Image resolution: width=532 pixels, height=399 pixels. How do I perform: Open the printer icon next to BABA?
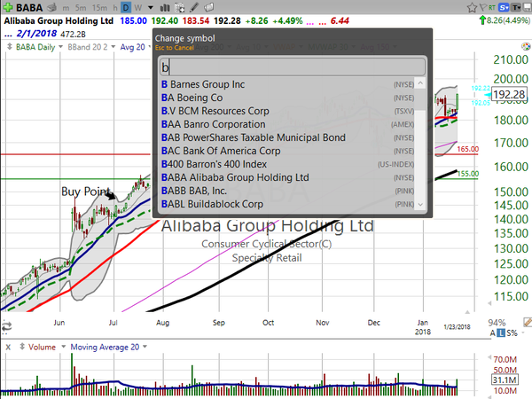[51, 7]
